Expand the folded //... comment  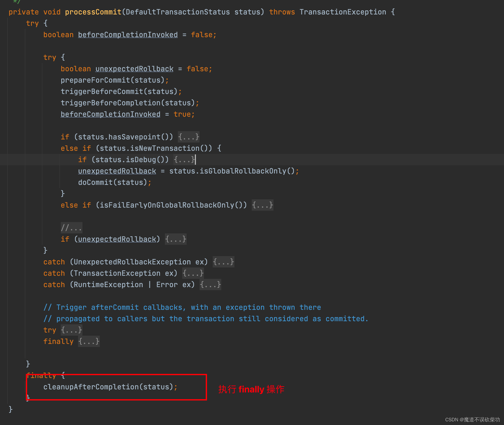(71, 228)
